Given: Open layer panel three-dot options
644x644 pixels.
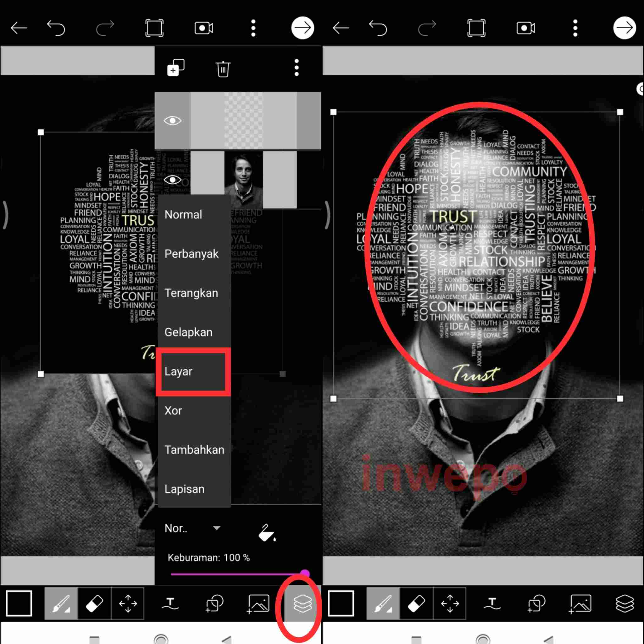Looking at the screenshot, I should coord(296,68).
